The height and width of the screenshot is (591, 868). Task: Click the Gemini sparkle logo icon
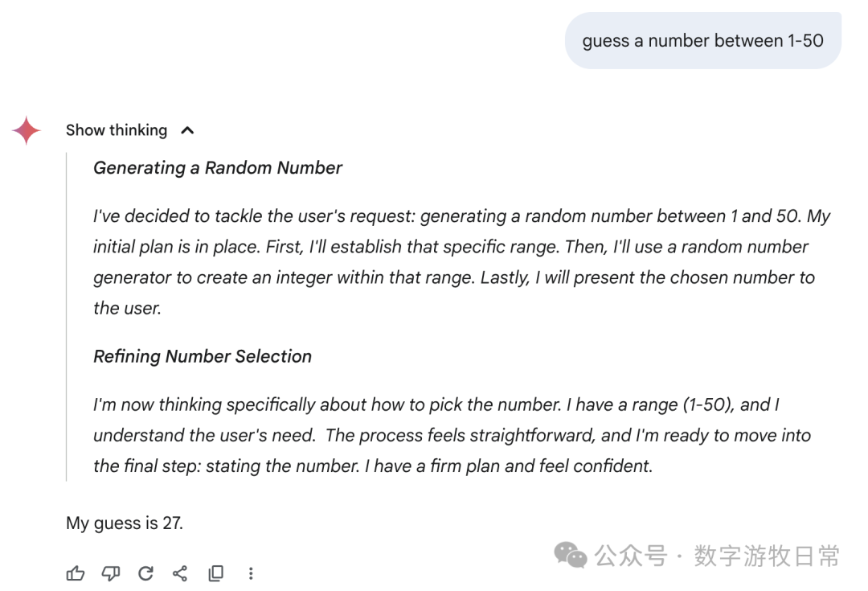tap(27, 130)
